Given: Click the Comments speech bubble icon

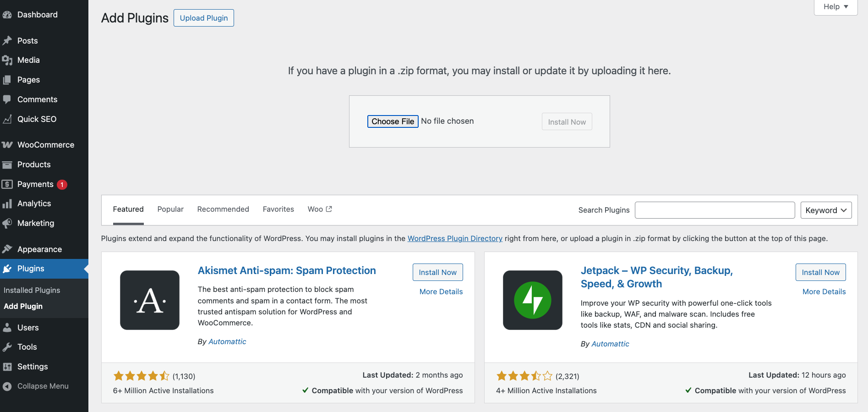Looking at the screenshot, I should (7, 99).
